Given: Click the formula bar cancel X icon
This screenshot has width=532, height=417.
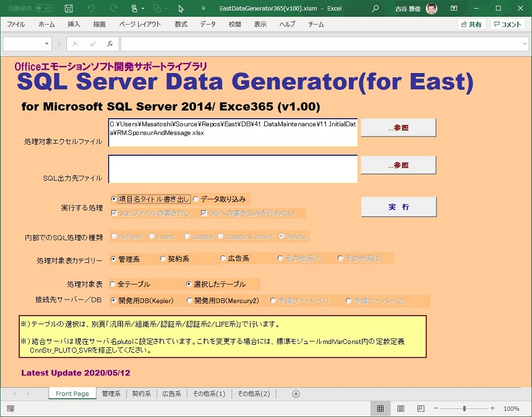Looking at the screenshot, I should pyautogui.click(x=75, y=44).
